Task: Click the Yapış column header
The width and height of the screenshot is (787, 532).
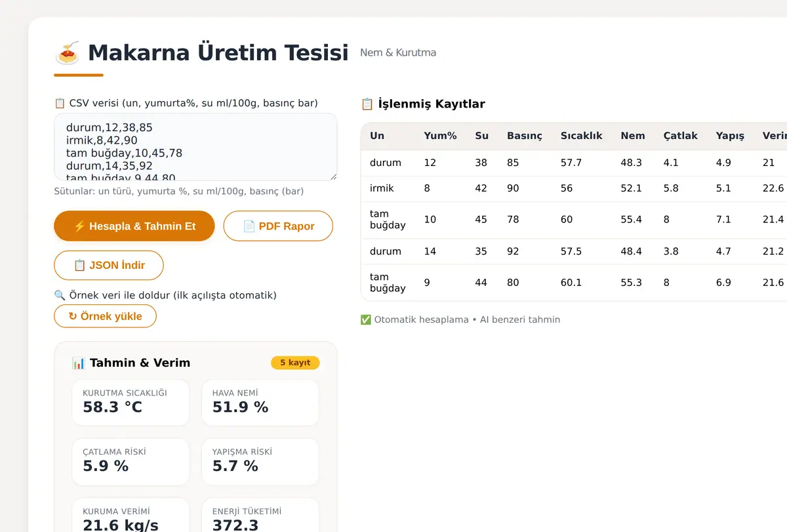Action: (731, 136)
